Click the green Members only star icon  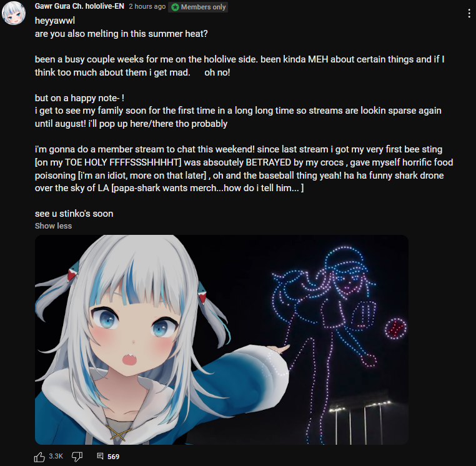point(175,7)
